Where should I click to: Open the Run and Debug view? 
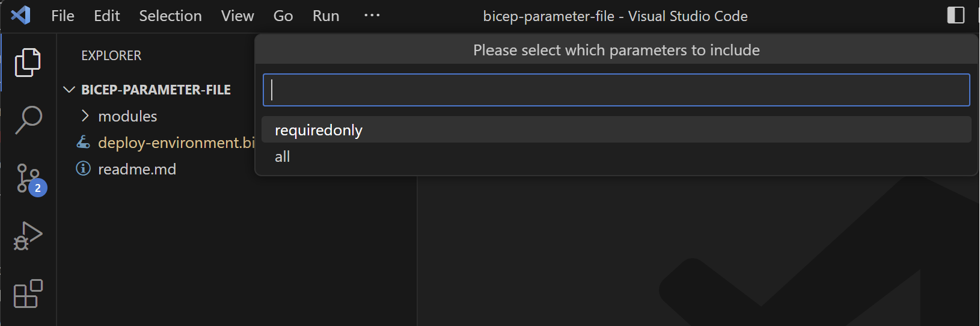[x=28, y=236]
